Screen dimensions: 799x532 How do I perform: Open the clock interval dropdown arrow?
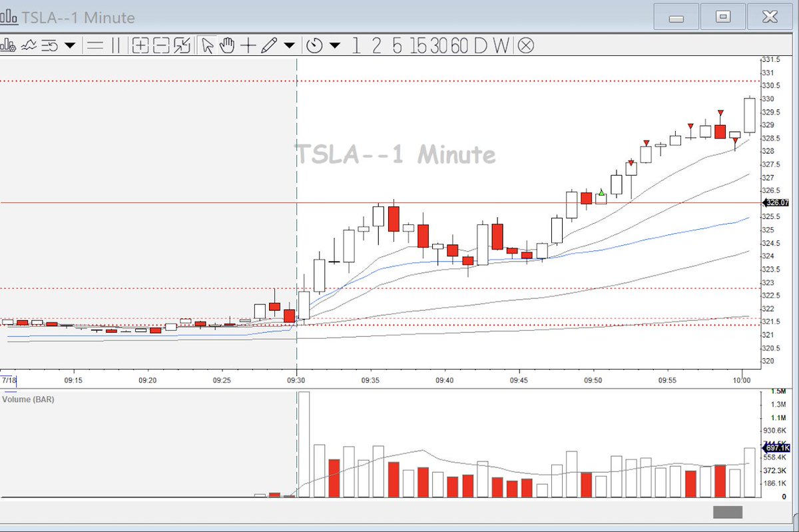(335, 46)
